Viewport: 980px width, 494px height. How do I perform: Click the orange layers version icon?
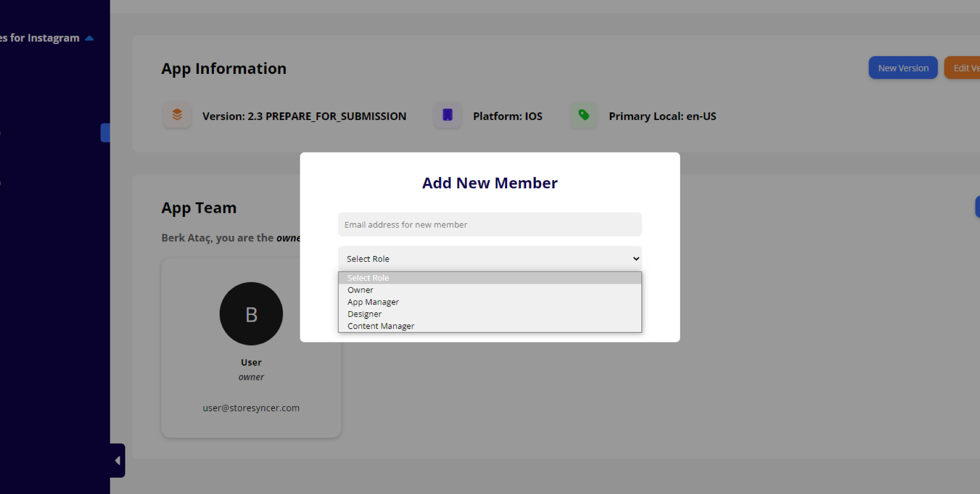click(177, 115)
